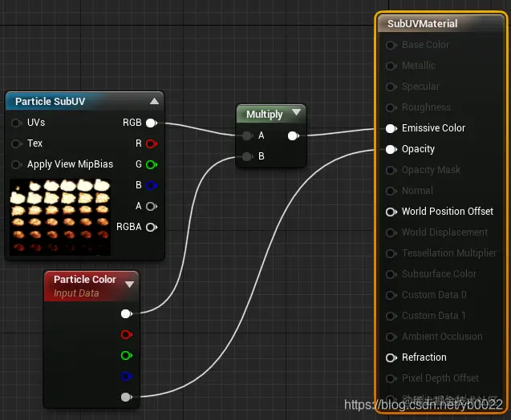Select the Particle Color node title
The width and height of the screenshot is (511, 420).
(x=85, y=280)
